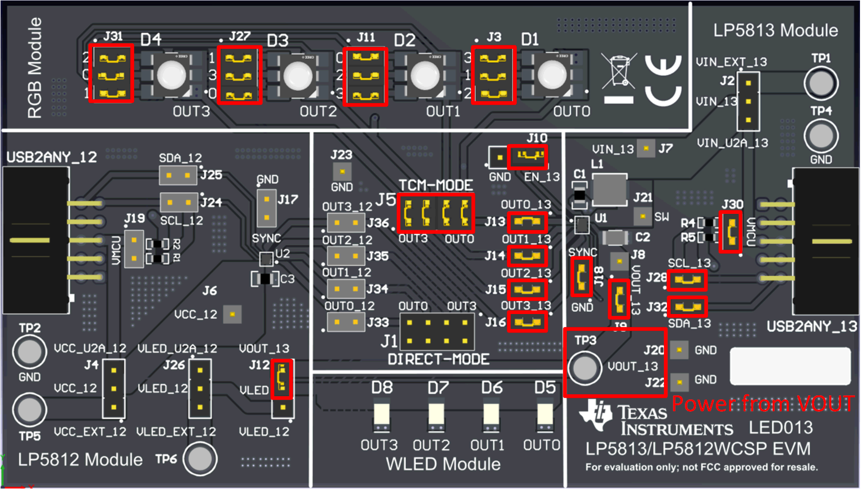Click the J19 VMCU header
Image resolution: width=868 pixels, height=489 pixels.
[x=134, y=249]
